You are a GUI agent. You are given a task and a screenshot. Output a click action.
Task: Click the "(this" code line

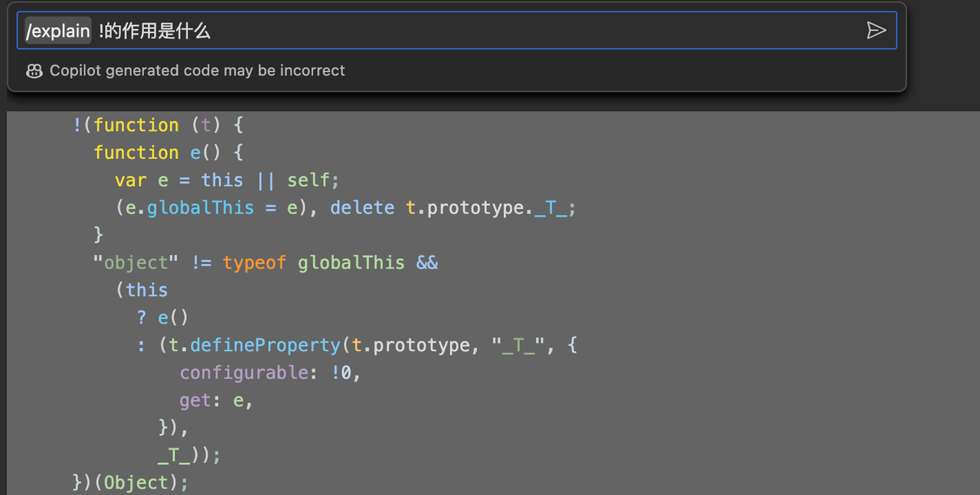point(142,290)
